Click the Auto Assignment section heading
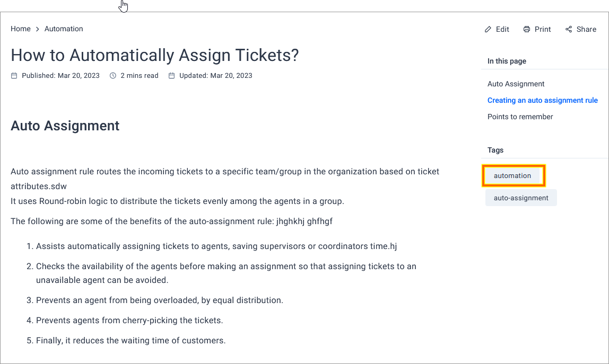Viewport: 609px width, 364px height. [65, 126]
